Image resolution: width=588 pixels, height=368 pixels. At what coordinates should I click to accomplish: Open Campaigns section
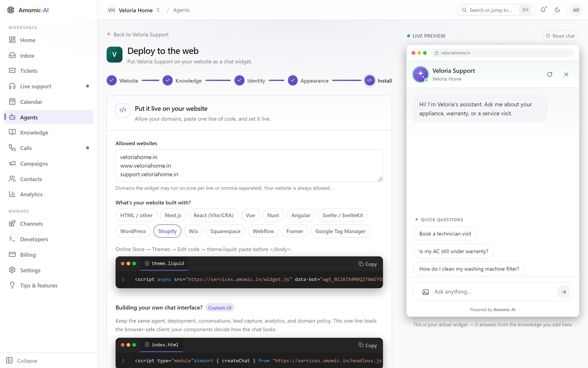click(49, 164)
